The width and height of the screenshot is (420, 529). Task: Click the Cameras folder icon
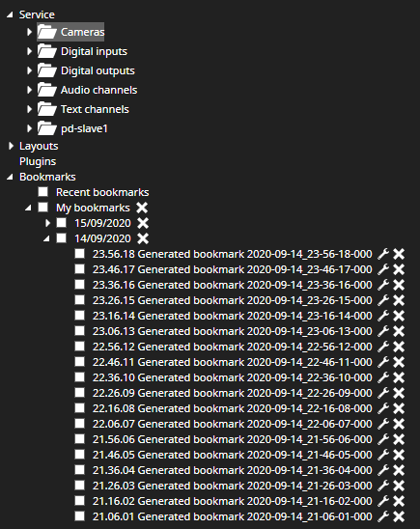(47, 32)
